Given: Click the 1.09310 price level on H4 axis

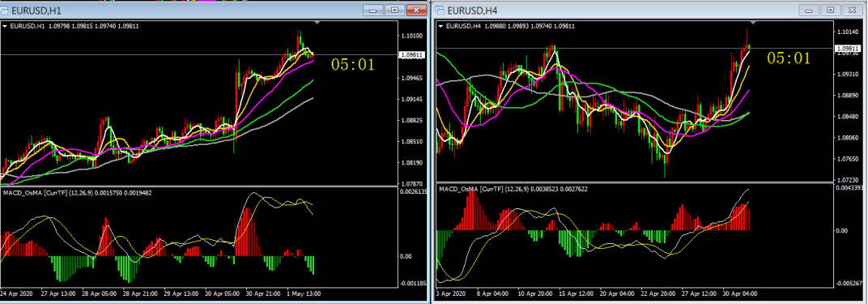Looking at the screenshot, I should coord(847,74).
